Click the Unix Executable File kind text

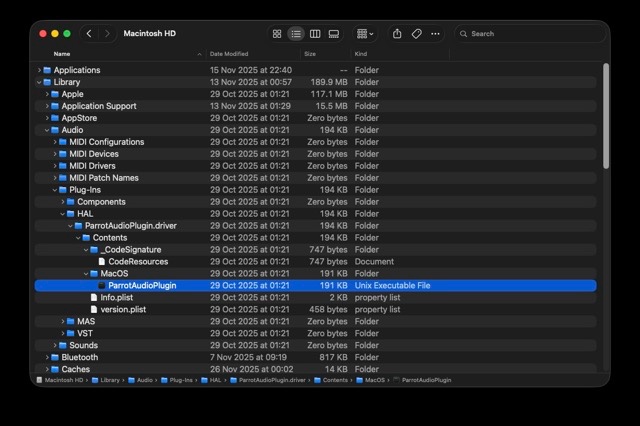[x=392, y=286]
